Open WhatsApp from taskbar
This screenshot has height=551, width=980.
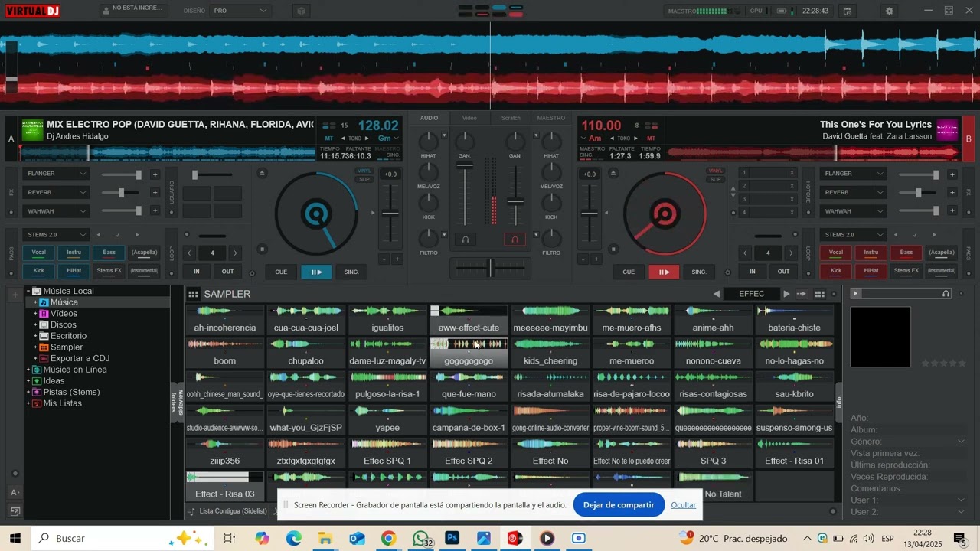pos(420,539)
